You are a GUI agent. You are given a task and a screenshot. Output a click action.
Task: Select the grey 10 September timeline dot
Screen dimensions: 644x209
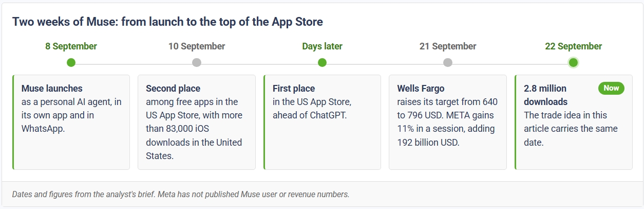click(197, 63)
